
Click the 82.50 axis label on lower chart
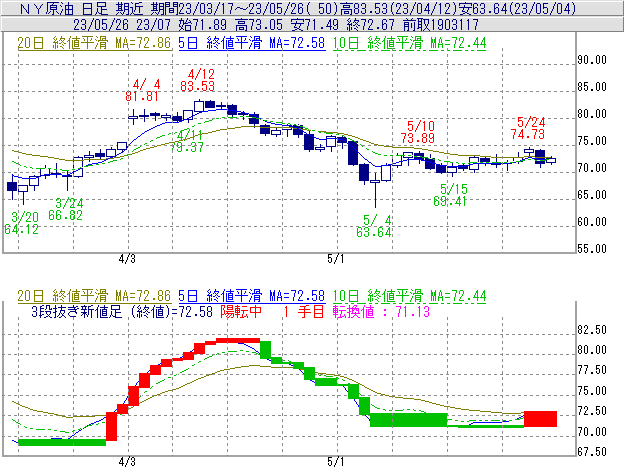click(x=592, y=330)
